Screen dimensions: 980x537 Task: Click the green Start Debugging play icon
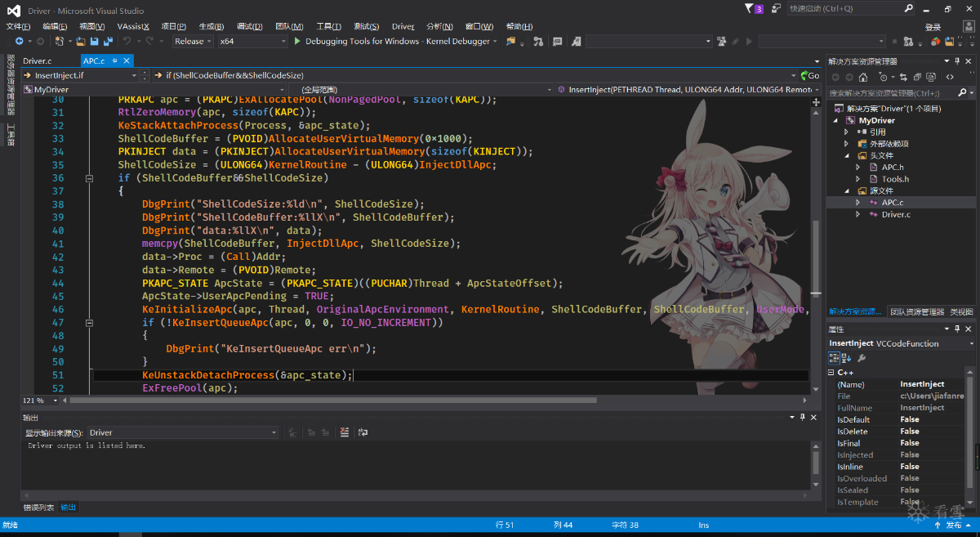click(x=297, y=41)
